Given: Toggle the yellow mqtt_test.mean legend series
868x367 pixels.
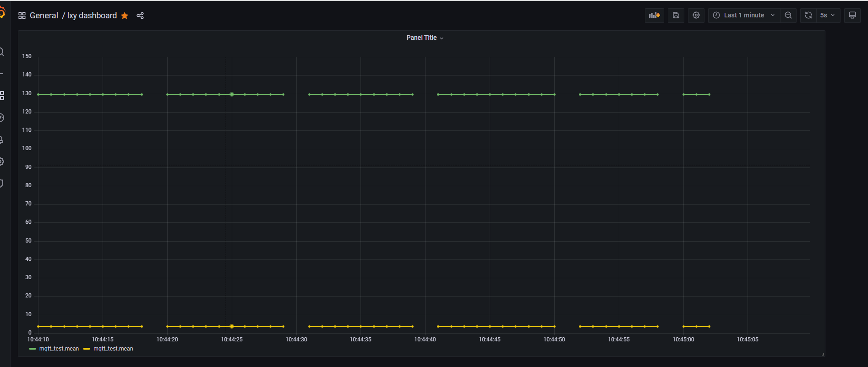Looking at the screenshot, I should [x=113, y=349].
